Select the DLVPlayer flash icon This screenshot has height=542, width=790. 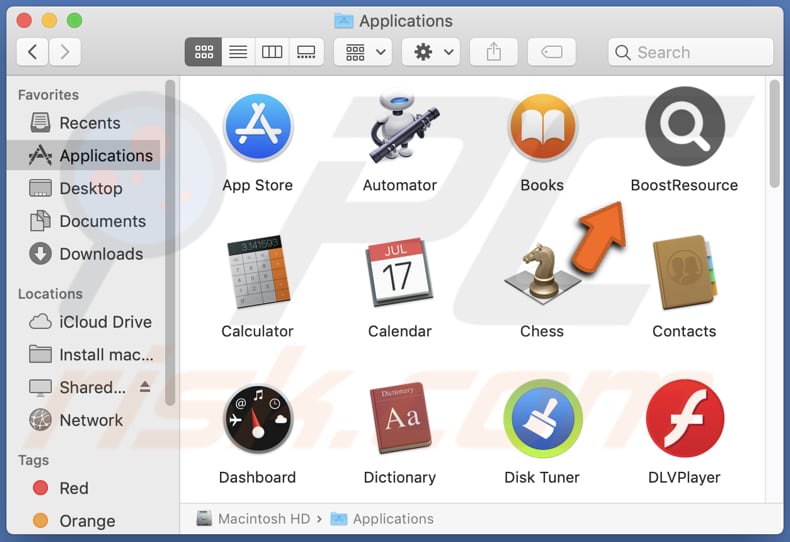point(685,419)
